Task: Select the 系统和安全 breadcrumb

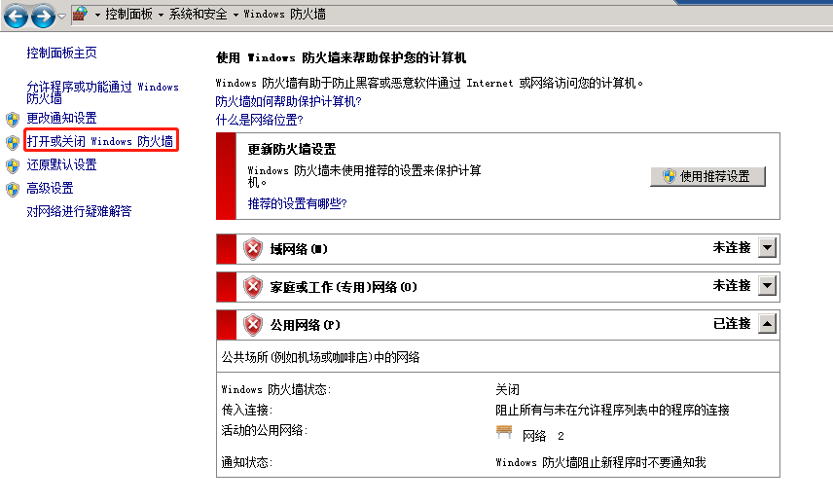Action: tap(198, 15)
